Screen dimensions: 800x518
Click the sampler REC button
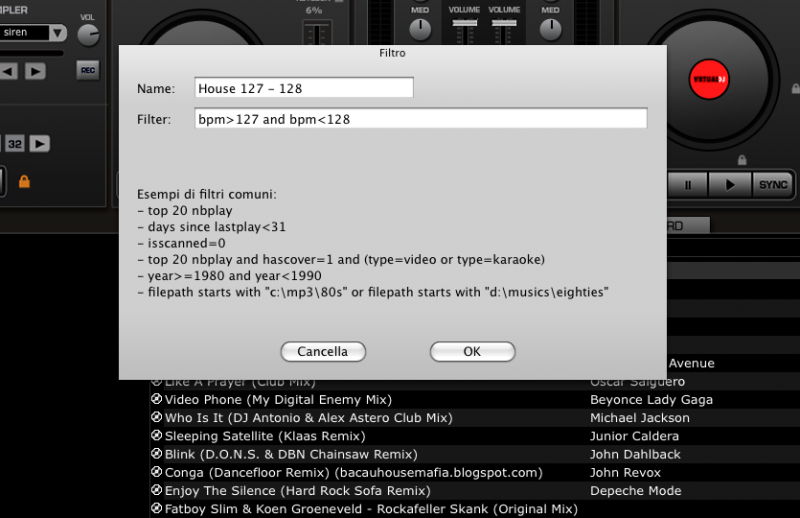click(88, 70)
